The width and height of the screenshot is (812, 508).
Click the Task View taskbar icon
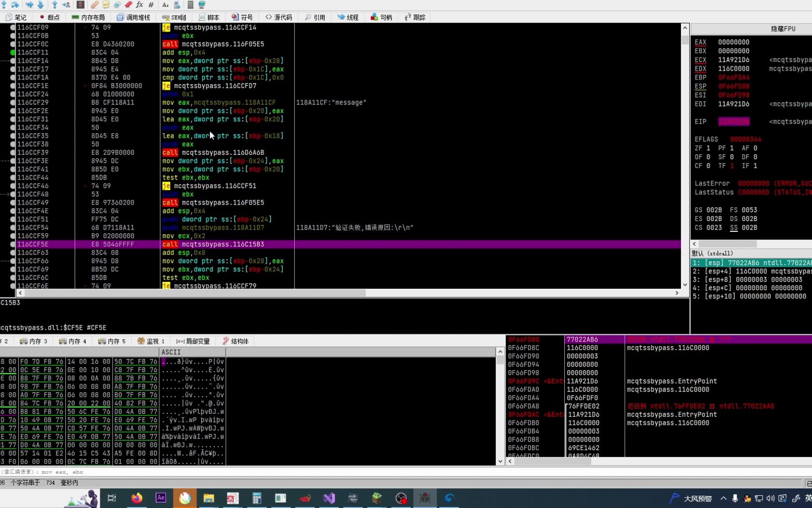click(x=112, y=498)
